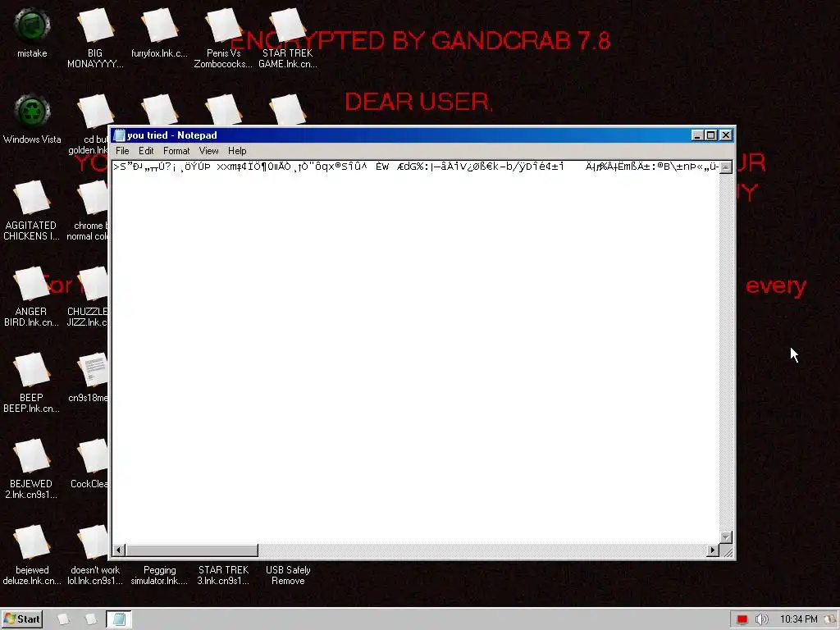Viewport: 840px width, 630px height.
Task: Click the red tray icon
Action: [x=742, y=619]
